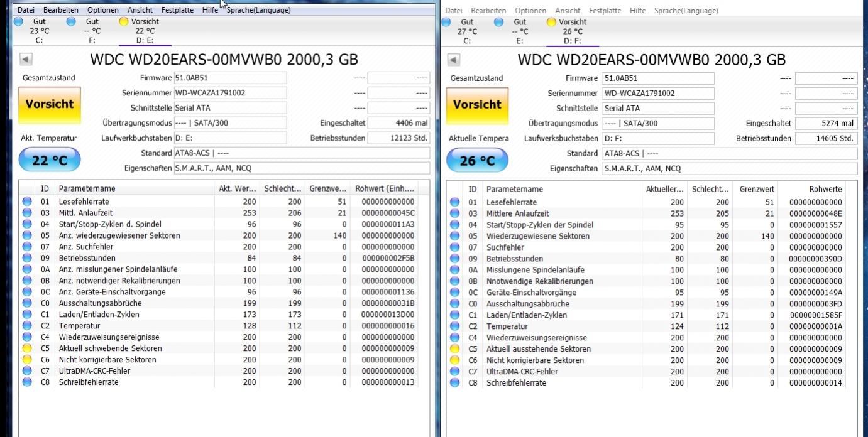Click the Rohwert (Einh.... column header
This screenshot has height=437, width=868.
pyautogui.click(x=385, y=188)
